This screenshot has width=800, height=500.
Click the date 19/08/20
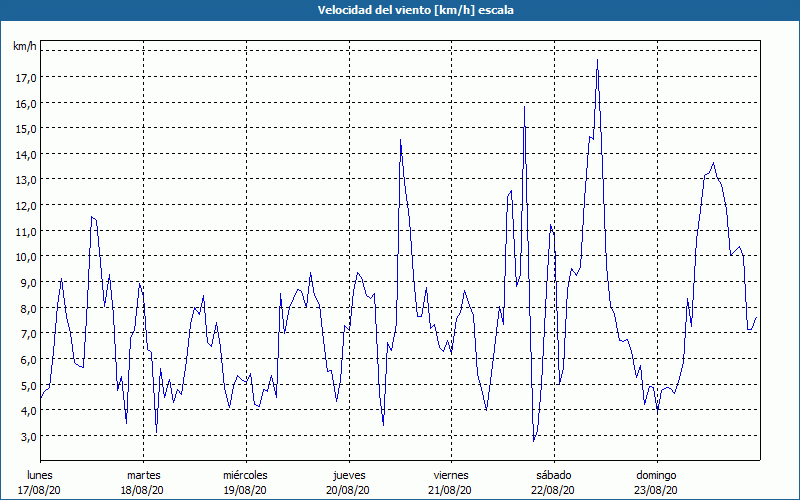coord(245,490)
